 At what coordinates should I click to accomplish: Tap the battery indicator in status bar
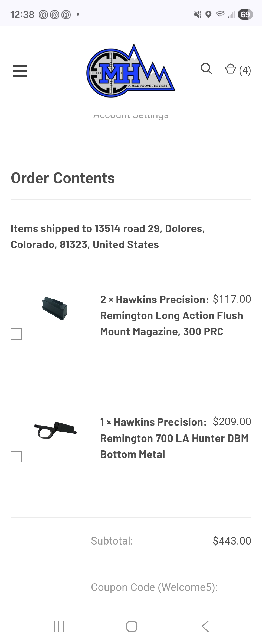click(x=245, y=14)
